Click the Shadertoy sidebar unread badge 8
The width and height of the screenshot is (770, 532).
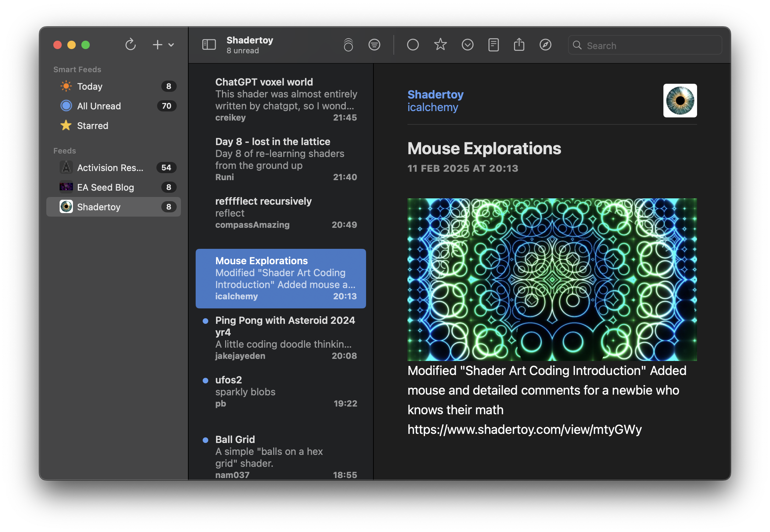tap(169, 207)
